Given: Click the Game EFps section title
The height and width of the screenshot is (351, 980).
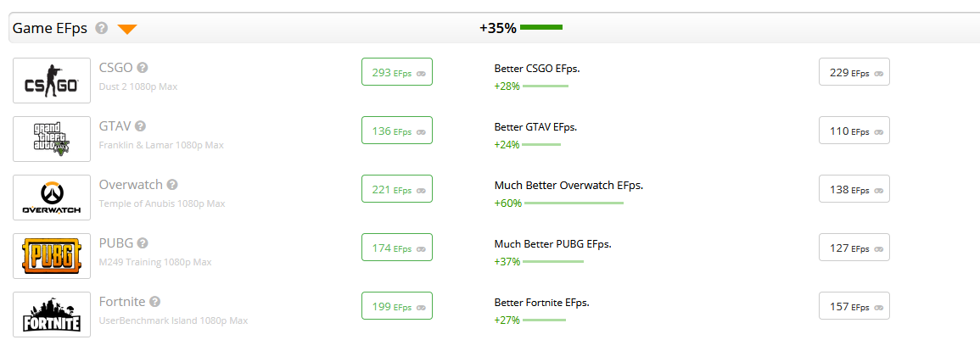Looking at the screenshot, I should 50,28.
